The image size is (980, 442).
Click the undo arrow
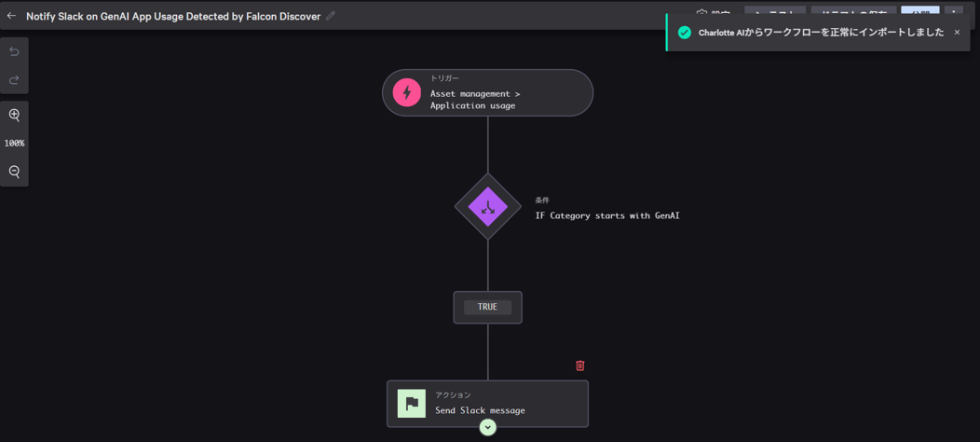(14, 51)
